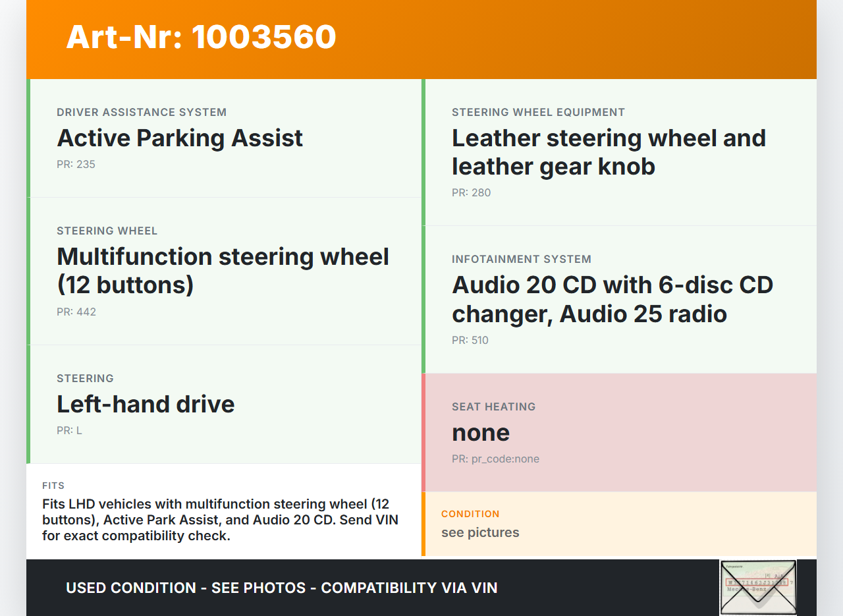This screenshot has height=616, width=843.
Task: Click the 'see pictures' condition text
Action: click(480, 532)
